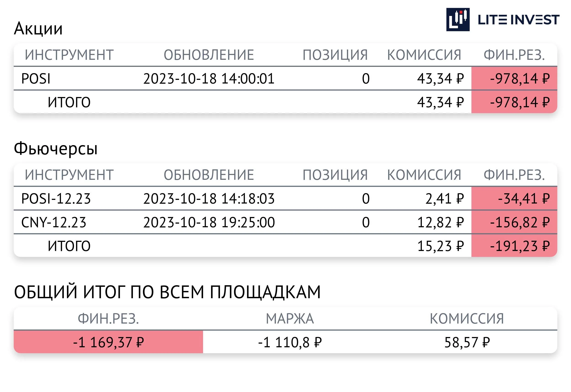Select the POSI stock row instrument name
The height and width of the screenshot is (392, 571).
pyautogui.click(x=36, y=78)
